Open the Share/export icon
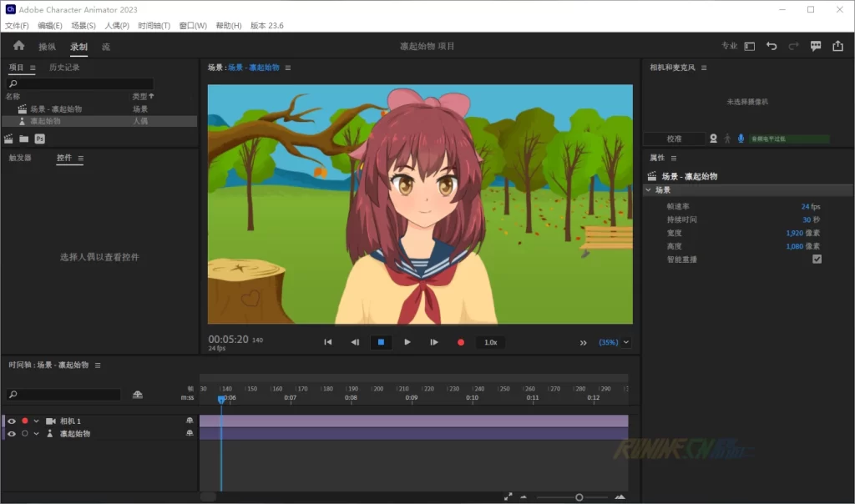 coord(837,46)
